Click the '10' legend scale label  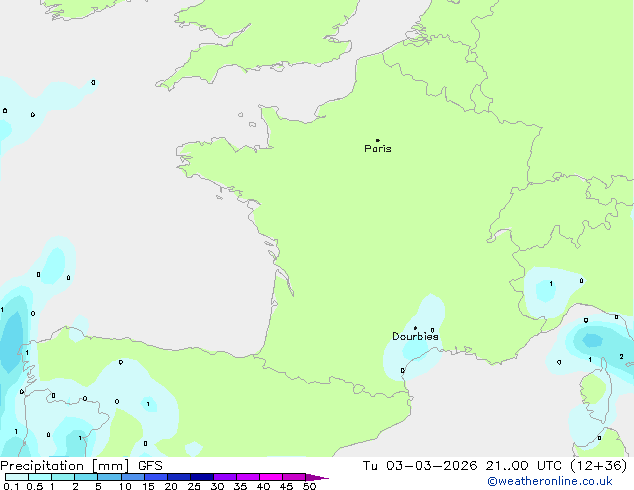click(125, 486)
